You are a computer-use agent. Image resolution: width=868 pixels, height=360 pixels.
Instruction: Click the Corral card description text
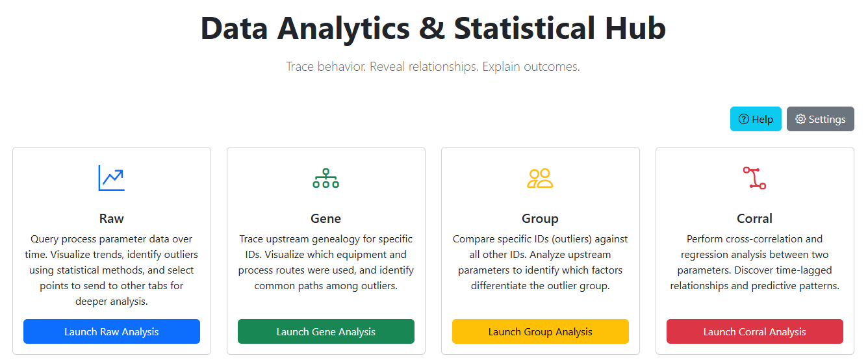755,262
